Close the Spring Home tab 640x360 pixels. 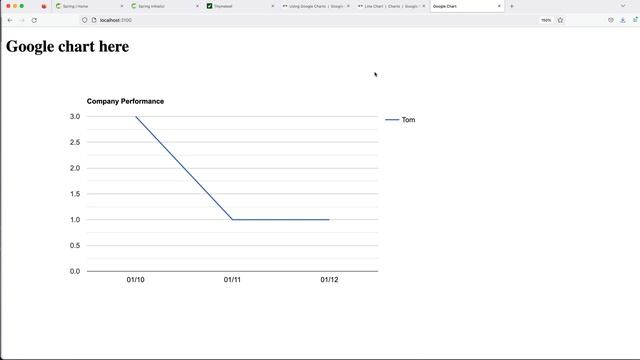click(122, 6)
